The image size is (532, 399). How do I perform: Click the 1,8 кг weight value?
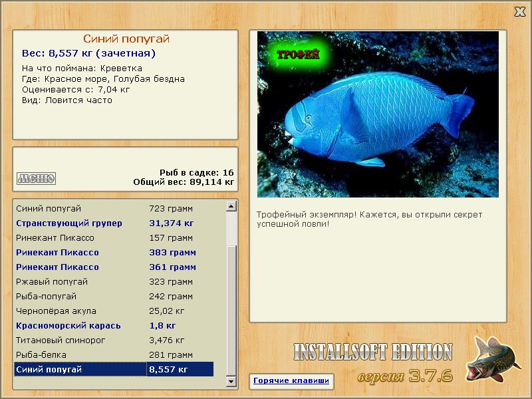(162, 326)
